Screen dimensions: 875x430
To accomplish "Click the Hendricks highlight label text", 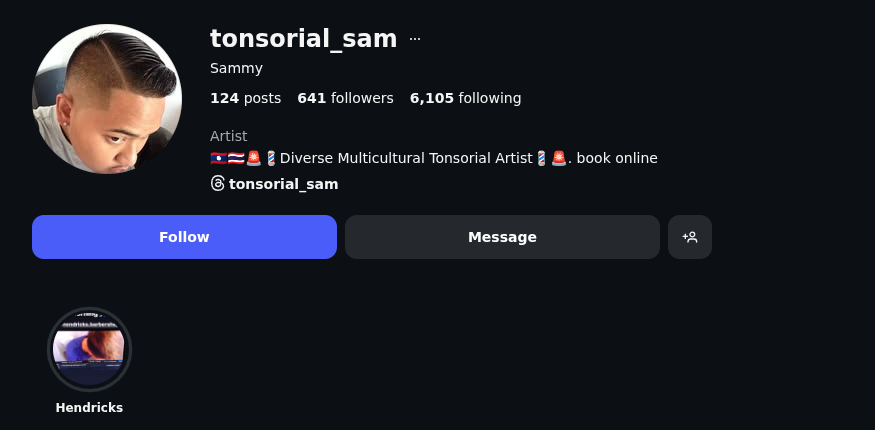I will (89, 408).
